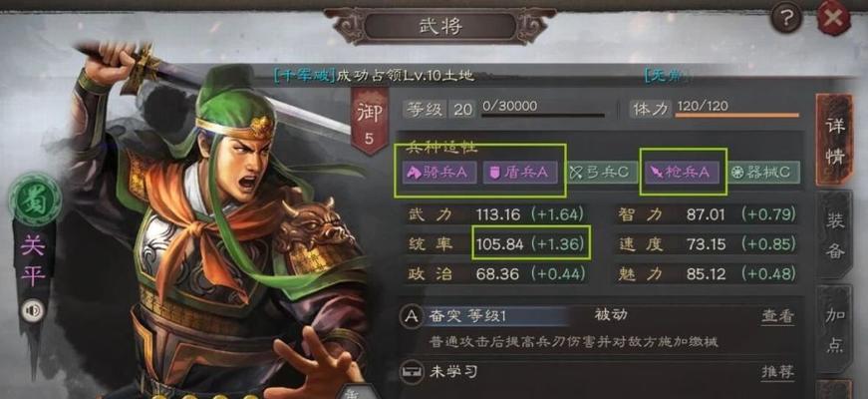Image resolution: width=868 pixels, height=399 pixels.
Task: Select the 未学习 empty skill slot
Action: coord(453,371)
